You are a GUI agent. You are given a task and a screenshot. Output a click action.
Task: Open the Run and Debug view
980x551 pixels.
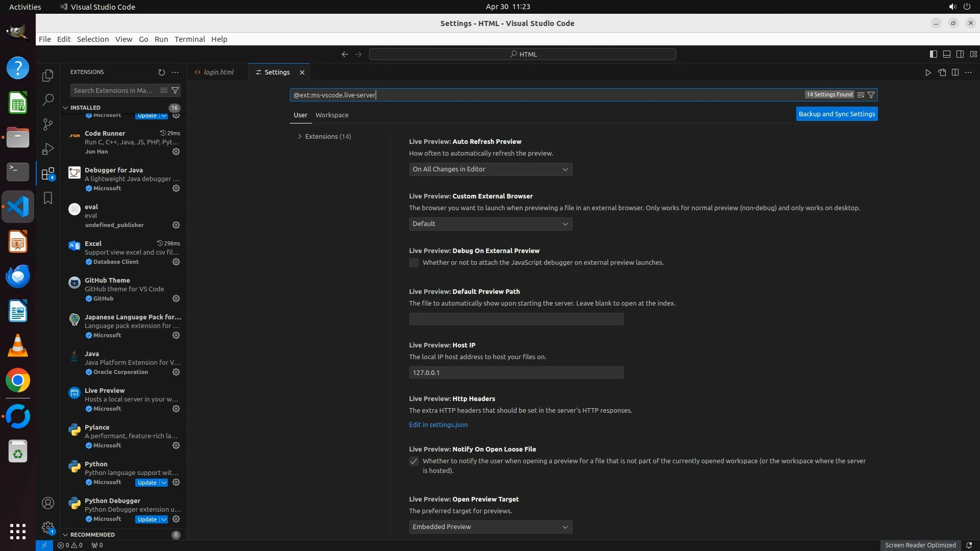click(x=47, y=149)
